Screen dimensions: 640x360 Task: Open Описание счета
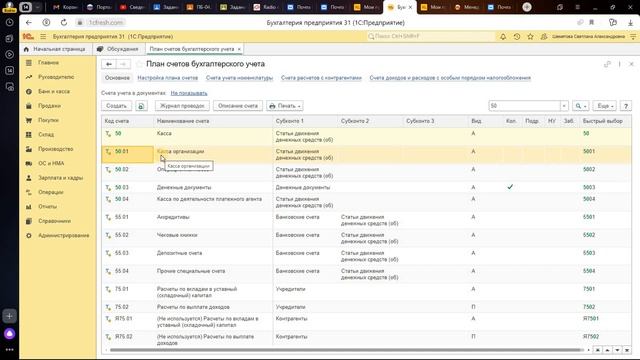238,106
